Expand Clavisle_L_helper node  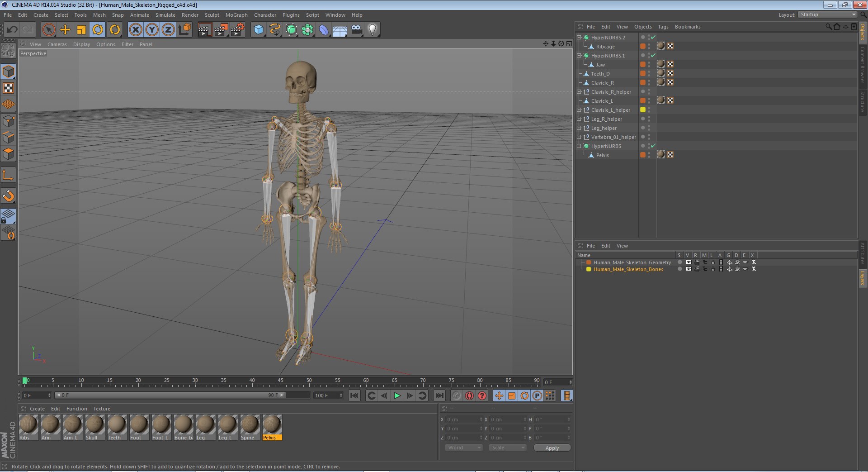579,110
